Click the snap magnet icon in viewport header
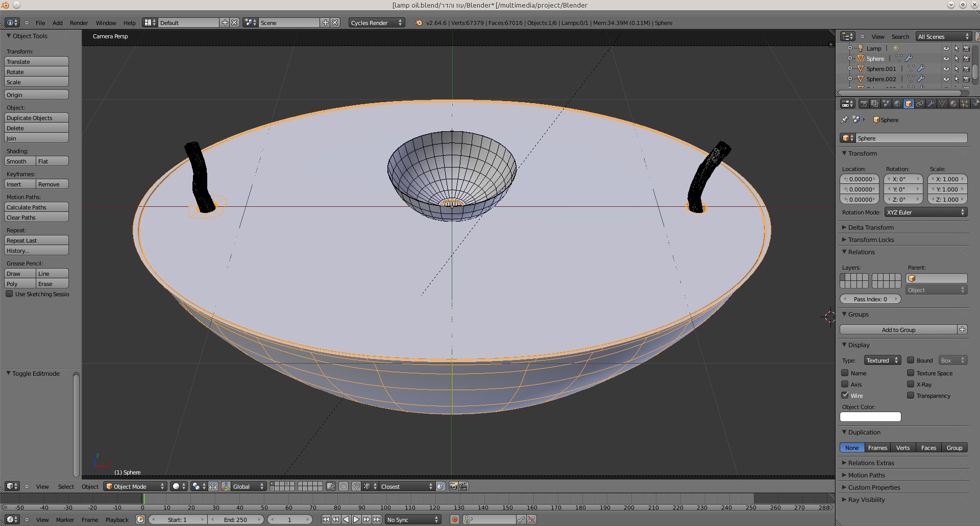The image size is (980, 526). click(356, 486)
